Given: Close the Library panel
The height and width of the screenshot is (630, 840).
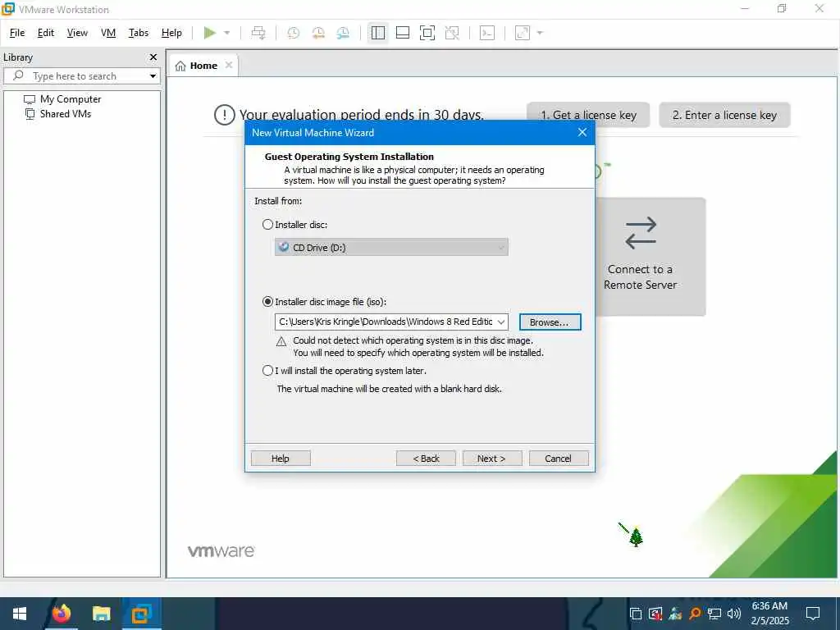Looking at the screenshot, I should 153,57.
